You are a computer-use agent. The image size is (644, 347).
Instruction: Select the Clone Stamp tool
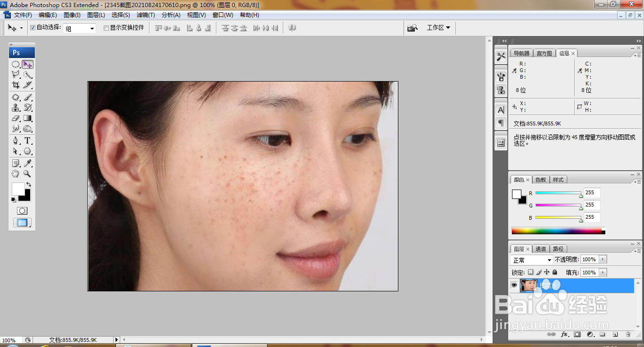coord(16,107)
